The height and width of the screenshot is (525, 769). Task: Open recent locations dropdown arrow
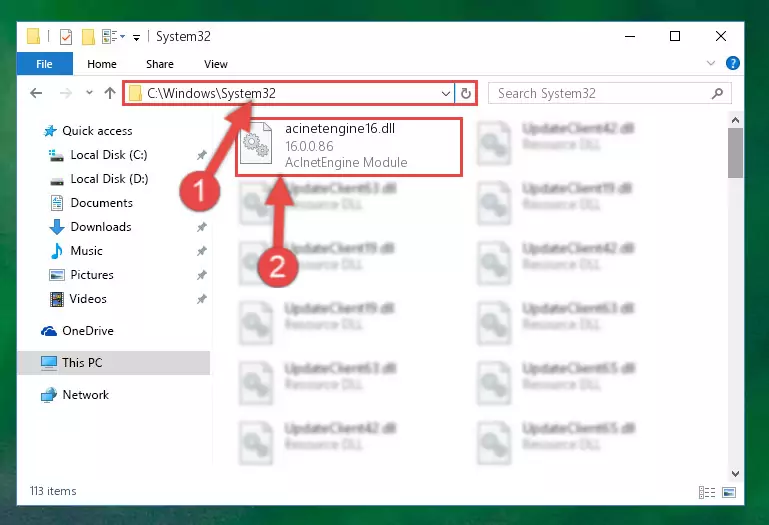click(x=89, y=92)
